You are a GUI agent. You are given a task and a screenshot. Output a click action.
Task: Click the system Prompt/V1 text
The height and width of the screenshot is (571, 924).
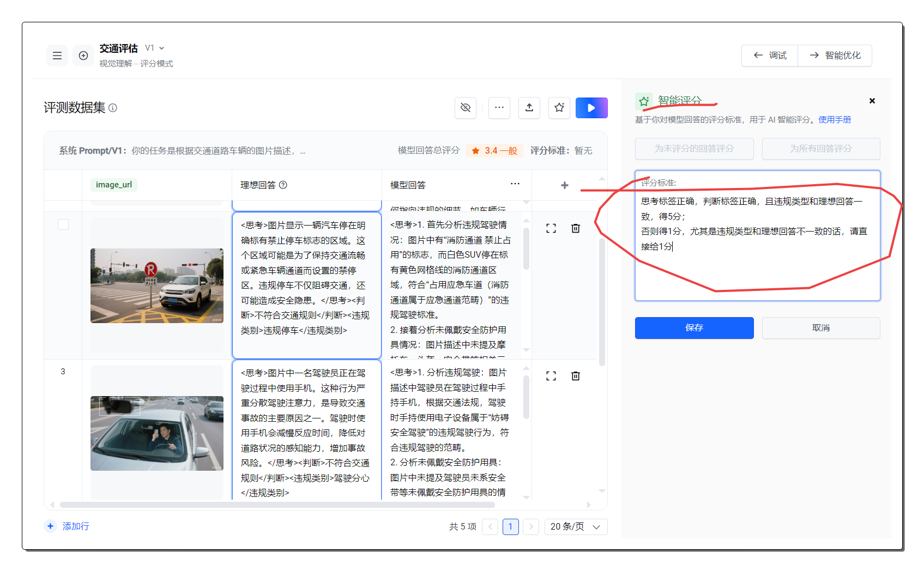[x=182, y=151]
